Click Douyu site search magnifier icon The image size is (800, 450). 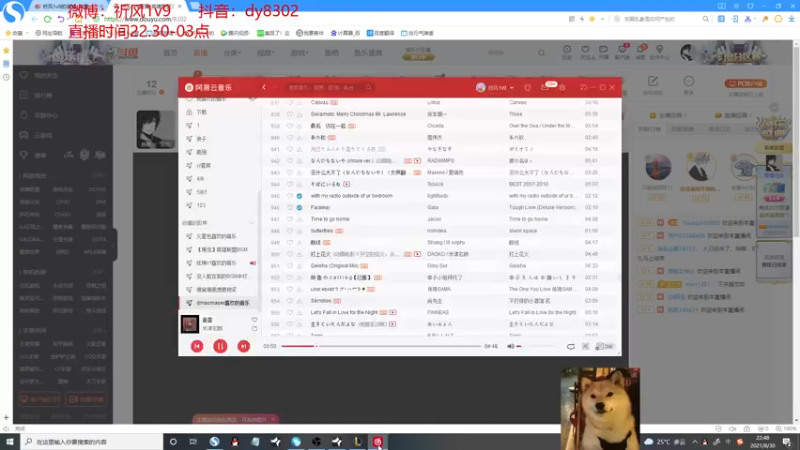click(x=541, y=53)
